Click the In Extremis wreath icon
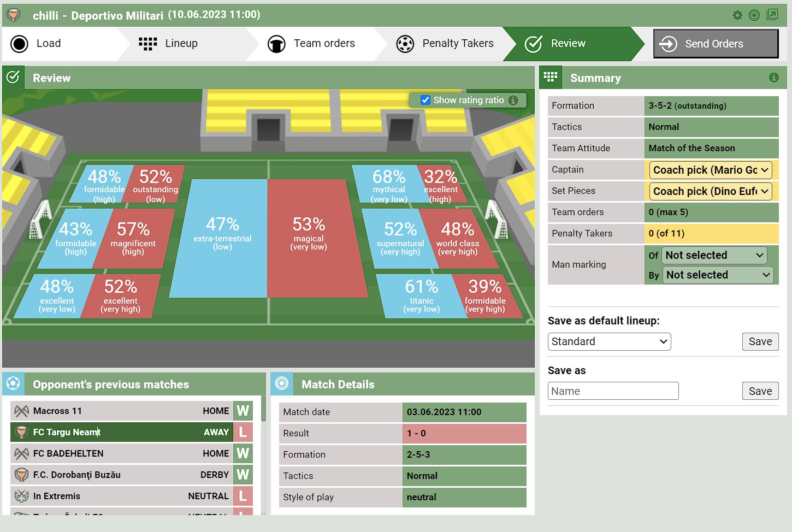The height and width of the screenshot is (532, 792). 21,496
